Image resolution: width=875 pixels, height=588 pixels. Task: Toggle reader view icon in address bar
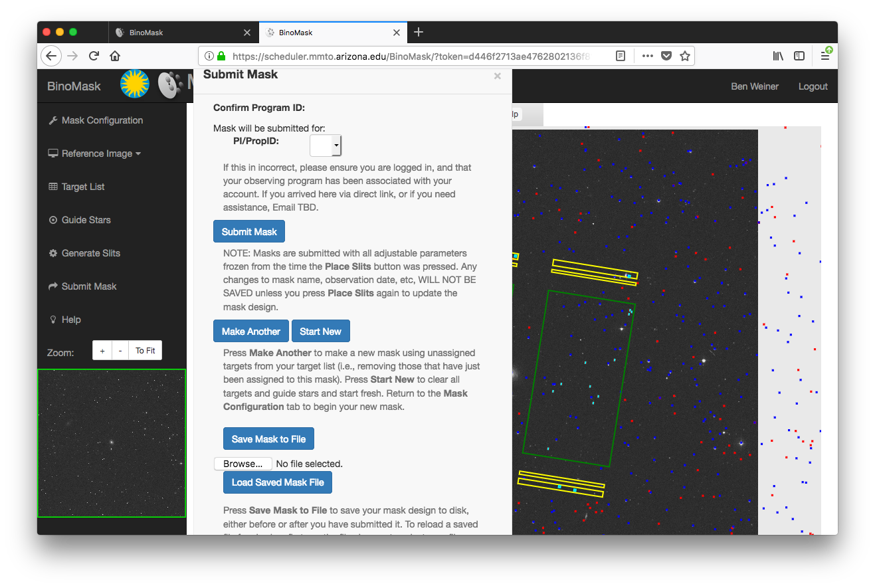point(621,56)
